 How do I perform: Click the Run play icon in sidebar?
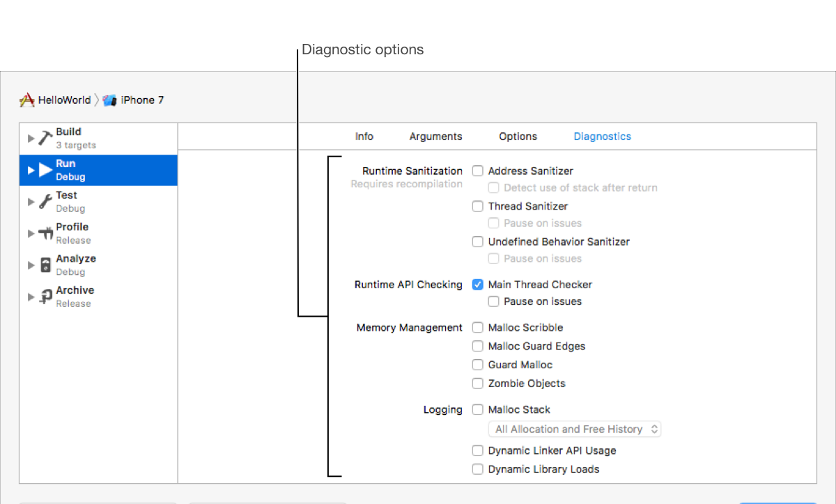point(45,170)
